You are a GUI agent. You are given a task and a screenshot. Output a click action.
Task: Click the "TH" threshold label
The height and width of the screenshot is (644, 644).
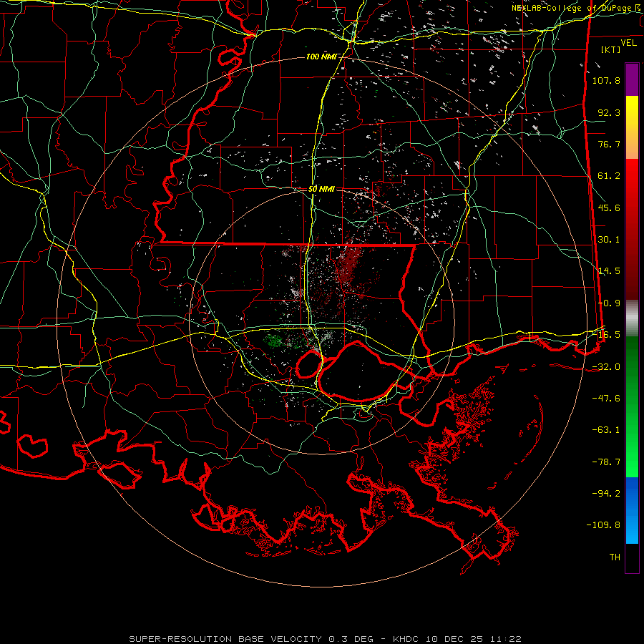coord(615,557)
